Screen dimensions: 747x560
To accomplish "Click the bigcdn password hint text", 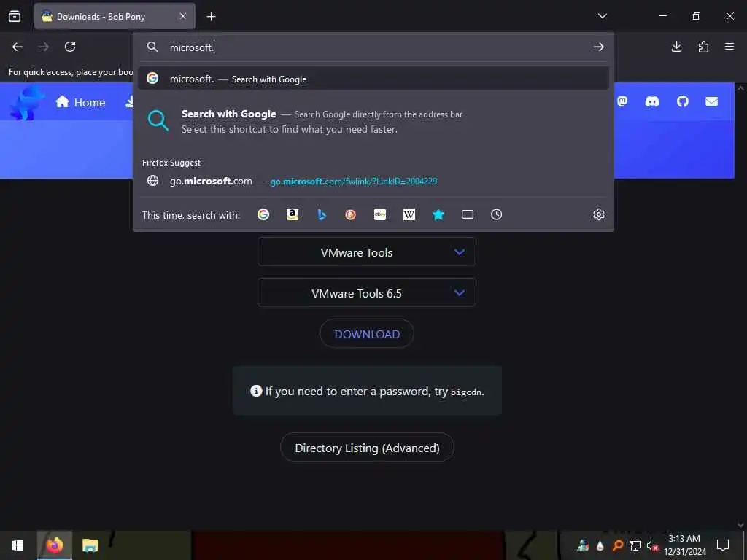I will (x=466, y=392).
